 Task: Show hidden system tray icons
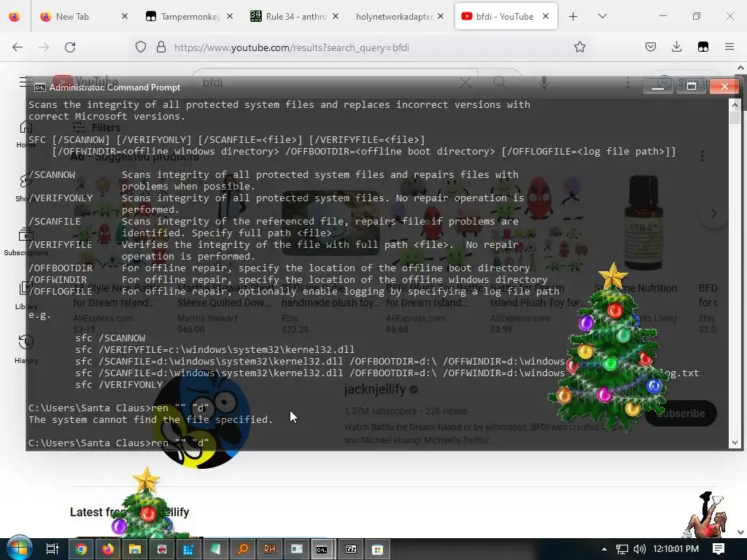click(604, 549)
